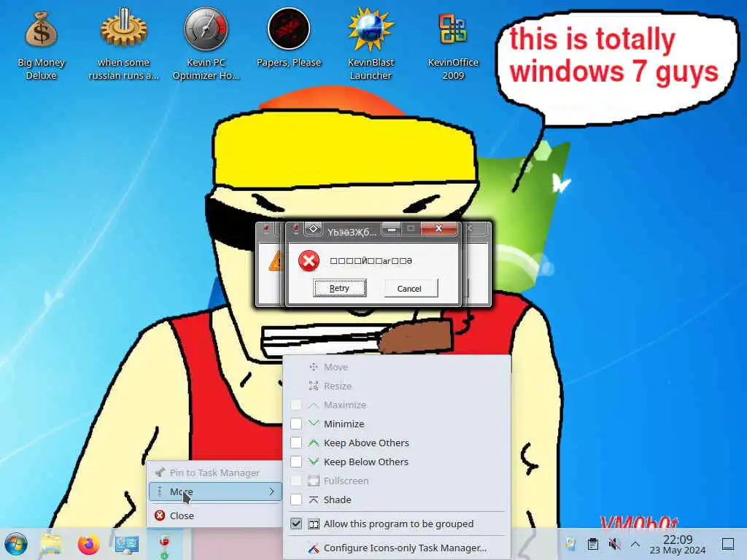
Task: Click Pin to Task Manager entry
Action: click(215, 472)
